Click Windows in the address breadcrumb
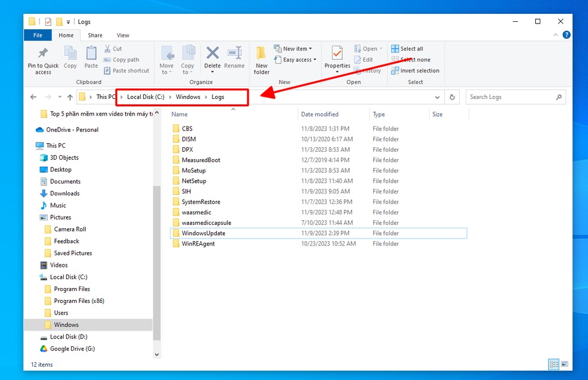 coord(188,97)
